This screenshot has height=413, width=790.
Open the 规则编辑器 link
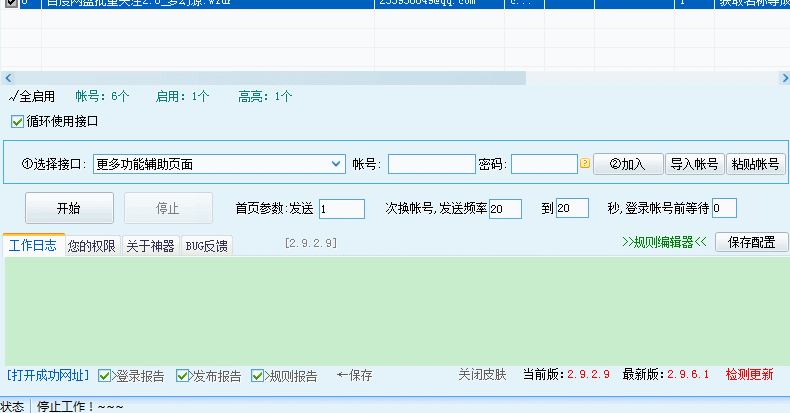[664, 242]
